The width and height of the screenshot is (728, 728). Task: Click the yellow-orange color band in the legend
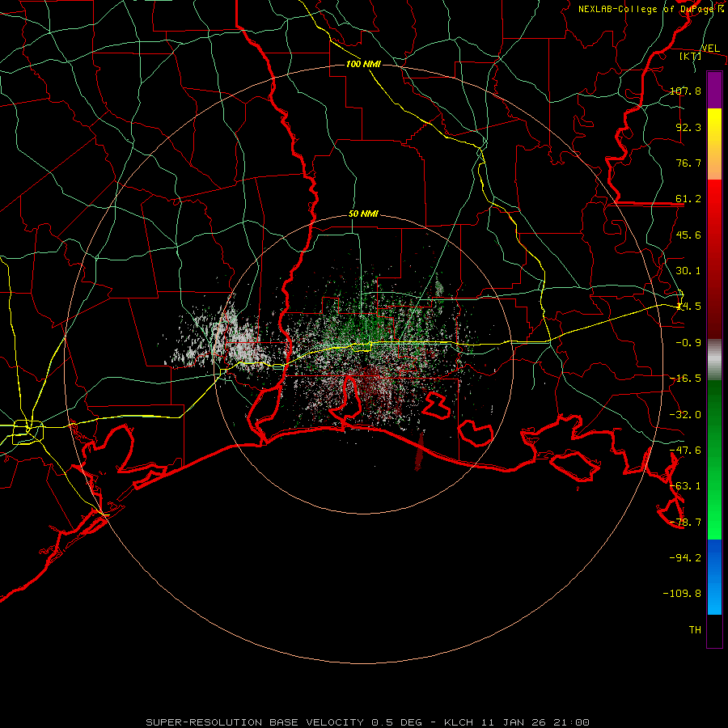pos(714,144)
